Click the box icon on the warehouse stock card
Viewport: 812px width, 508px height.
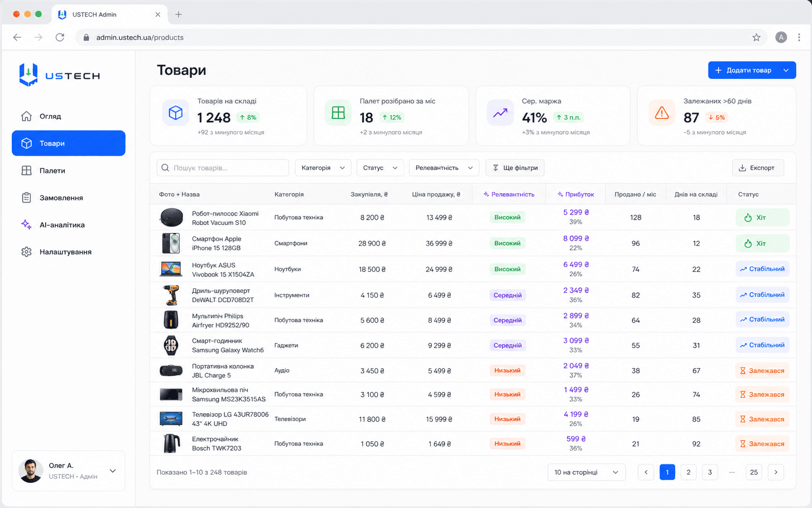tap(176, 113)
